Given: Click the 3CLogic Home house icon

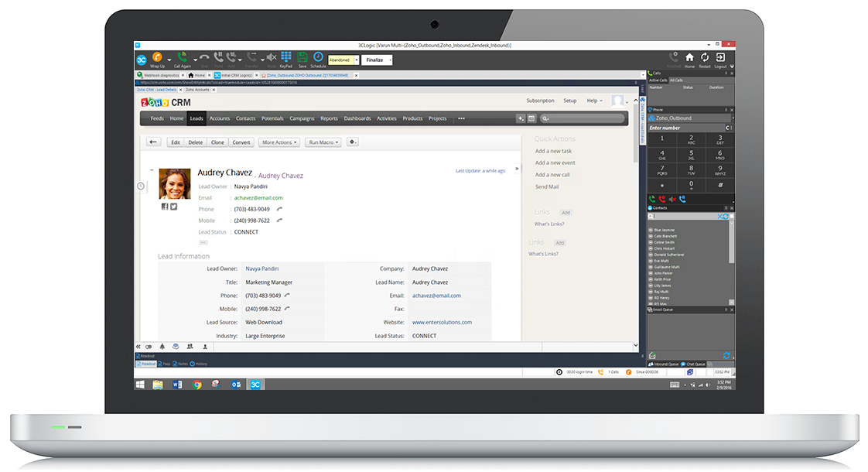Looking at the screenshot, I should click(x=689, y=58).
